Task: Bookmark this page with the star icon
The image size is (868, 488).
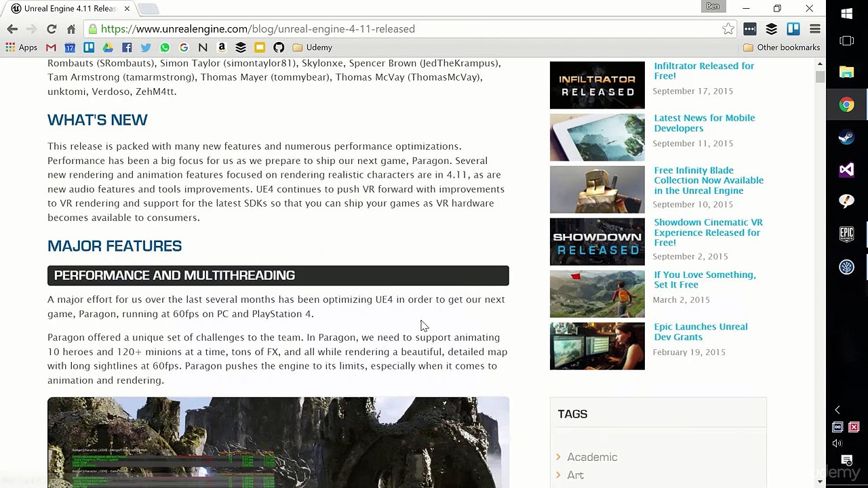Action: (728, 29)
